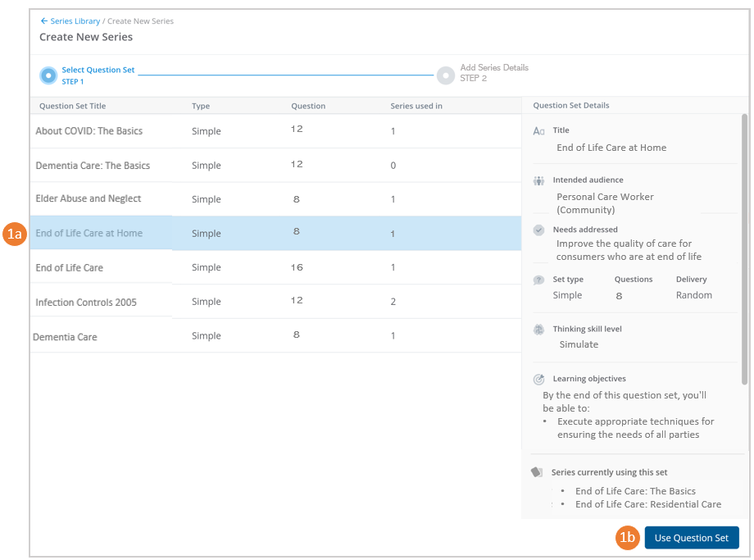This screenshot has height=560, width=754.
Task: Click the Title text icon in details
Action: click(x=538, y=131)
